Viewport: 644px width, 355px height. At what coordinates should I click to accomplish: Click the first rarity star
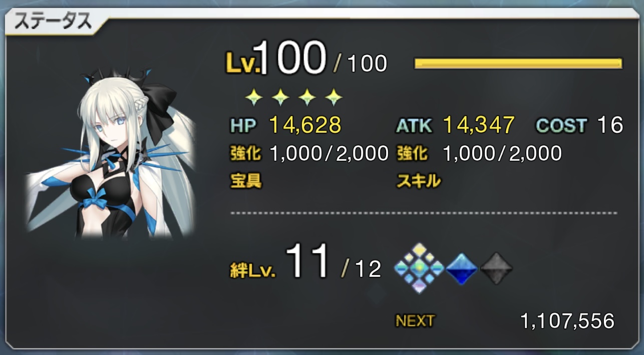[254, 97]
